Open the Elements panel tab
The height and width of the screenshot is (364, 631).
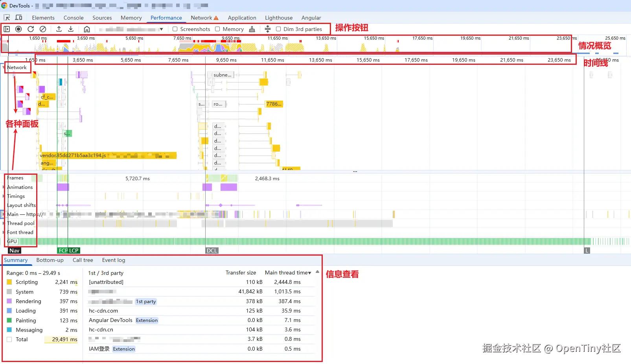click(x=43, y=18)
